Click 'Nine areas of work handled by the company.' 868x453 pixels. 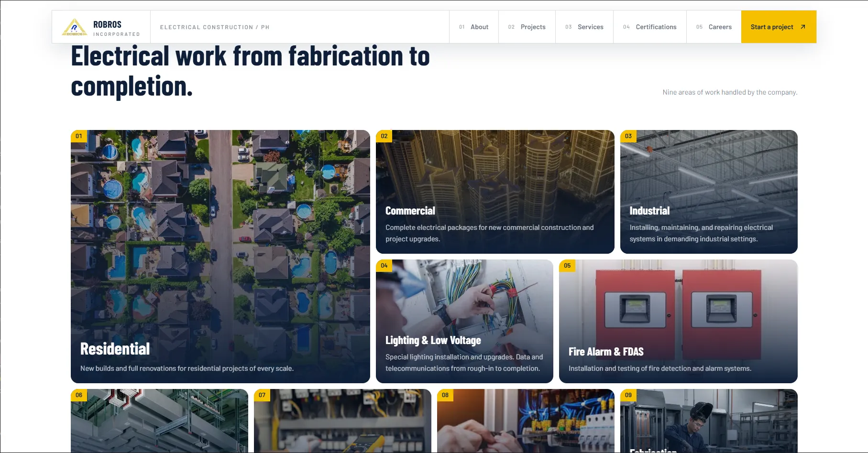point(730,92)
